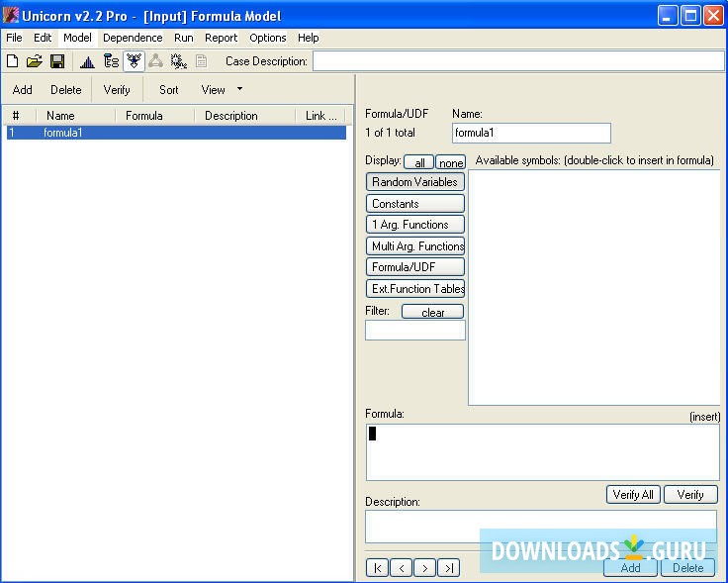The height and width of the screenshot is (583, 728).
Task: Go to first formula record
Action: (378, 568)
